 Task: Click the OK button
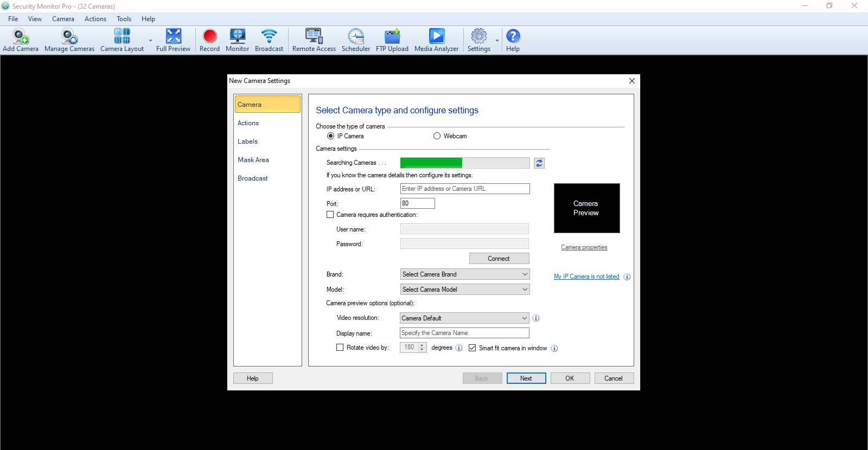point(570,378)
